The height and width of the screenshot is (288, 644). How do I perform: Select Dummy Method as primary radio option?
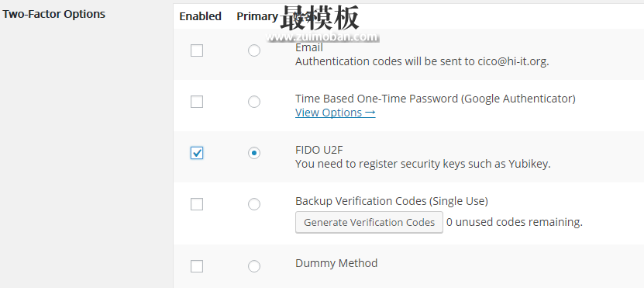[x=254, y=266]
